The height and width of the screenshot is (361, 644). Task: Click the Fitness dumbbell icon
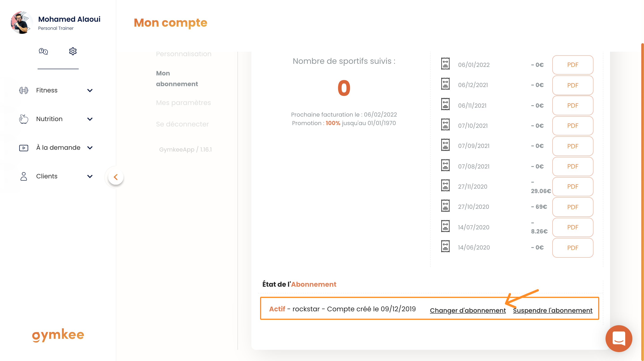(x=24, y=90)
